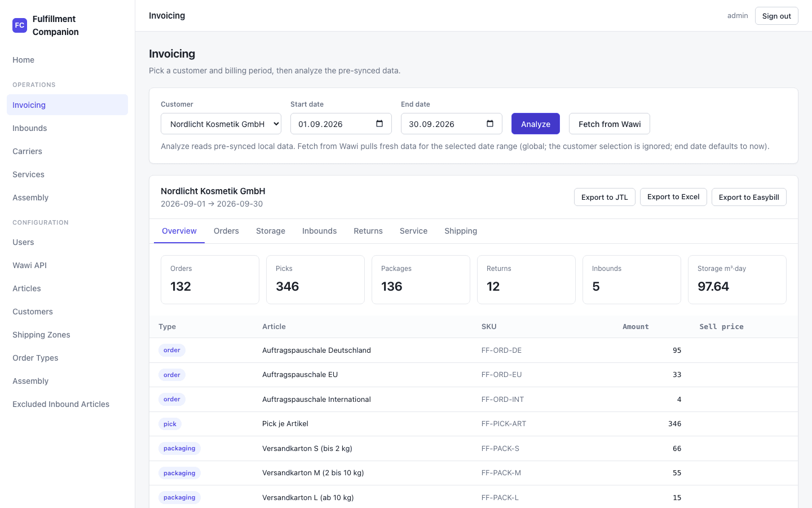Screen dimensions: 812x508
Task: Select the Auftragspauschale EU article
Action: 300,375
